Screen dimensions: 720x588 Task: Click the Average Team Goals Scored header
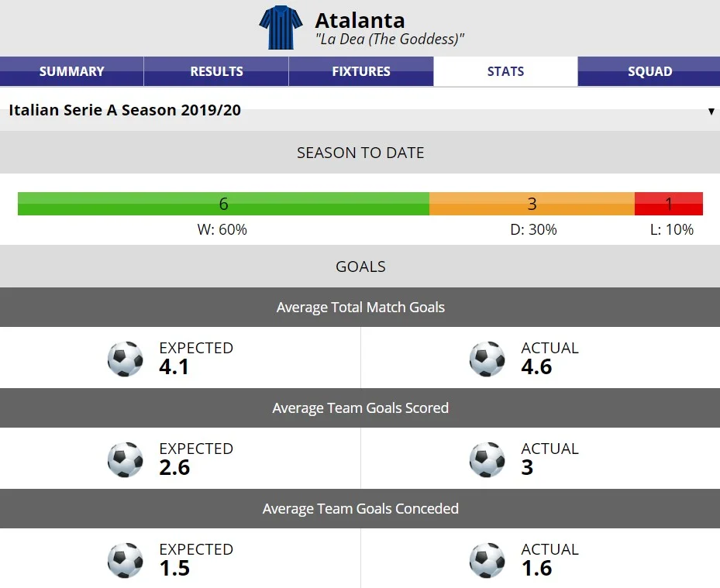(x=360, y=408)
